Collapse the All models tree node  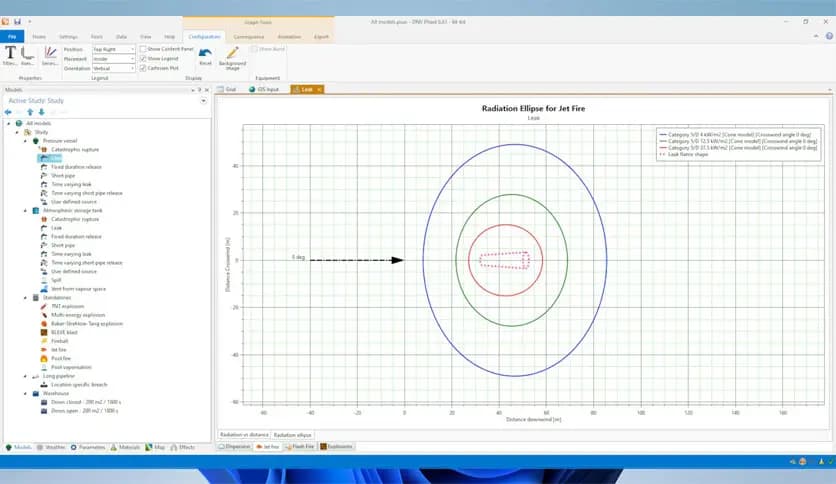click(9, 124)
